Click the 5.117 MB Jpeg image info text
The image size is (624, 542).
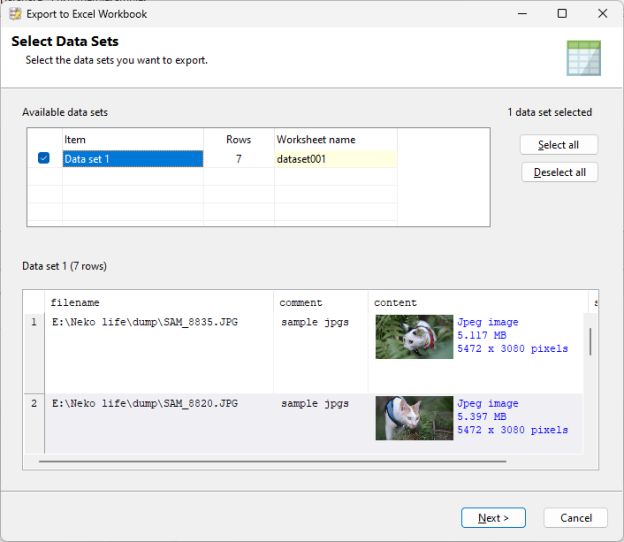coord(513,335)
